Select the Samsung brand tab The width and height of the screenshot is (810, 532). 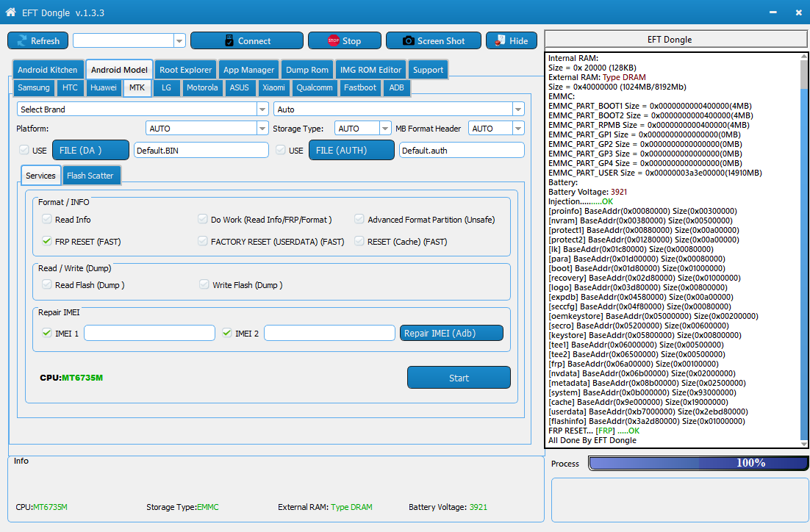point(34,87)
